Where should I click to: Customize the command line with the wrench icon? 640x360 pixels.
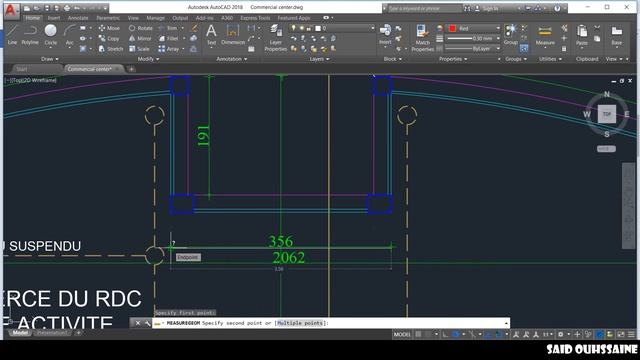click(147, 323)
